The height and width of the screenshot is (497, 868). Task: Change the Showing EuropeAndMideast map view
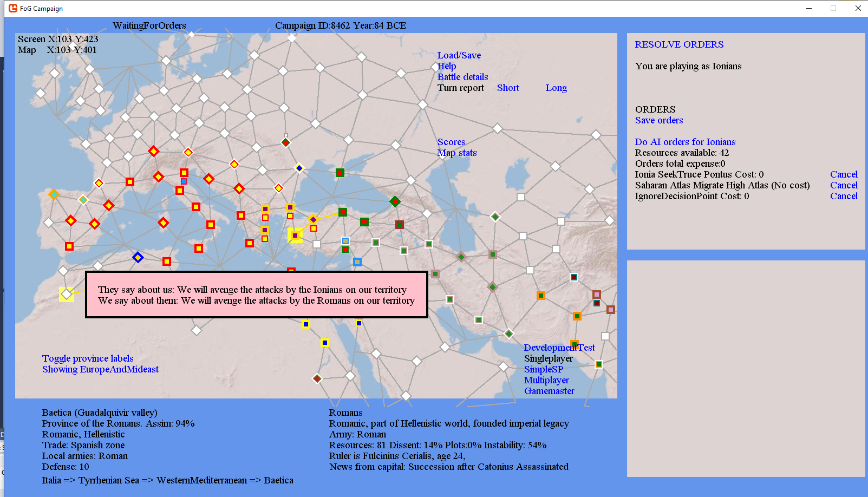pyautogui.click(x=100, y=369)
